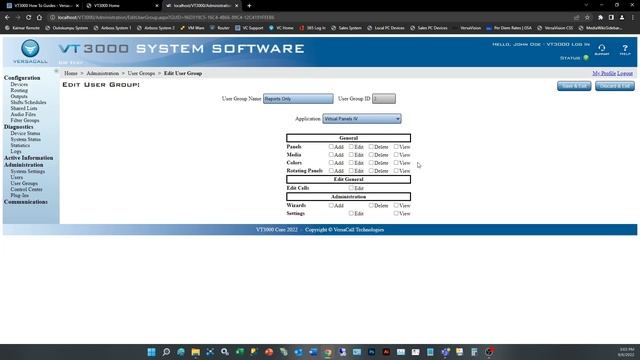This screenshot has height=360, width=640.
Task: Open Devices in the sidebar
Action: click(x=19, y=84)
